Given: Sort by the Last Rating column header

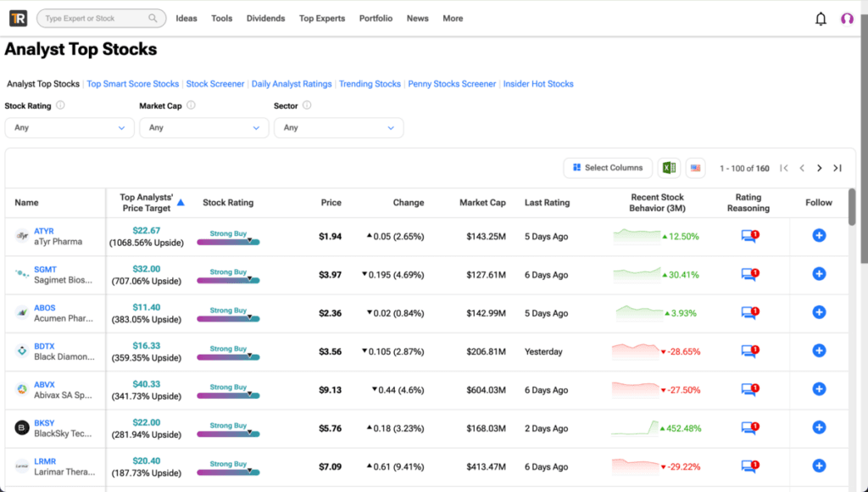Looking at the screenshot, I should (547, 203).
